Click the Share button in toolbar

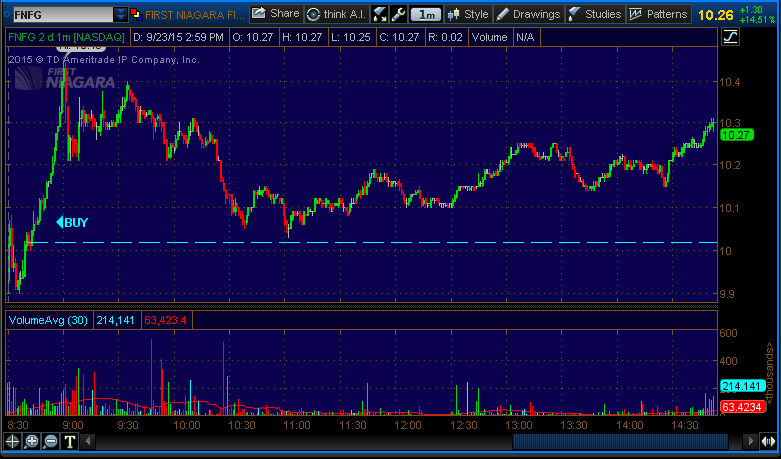(275, 14)
